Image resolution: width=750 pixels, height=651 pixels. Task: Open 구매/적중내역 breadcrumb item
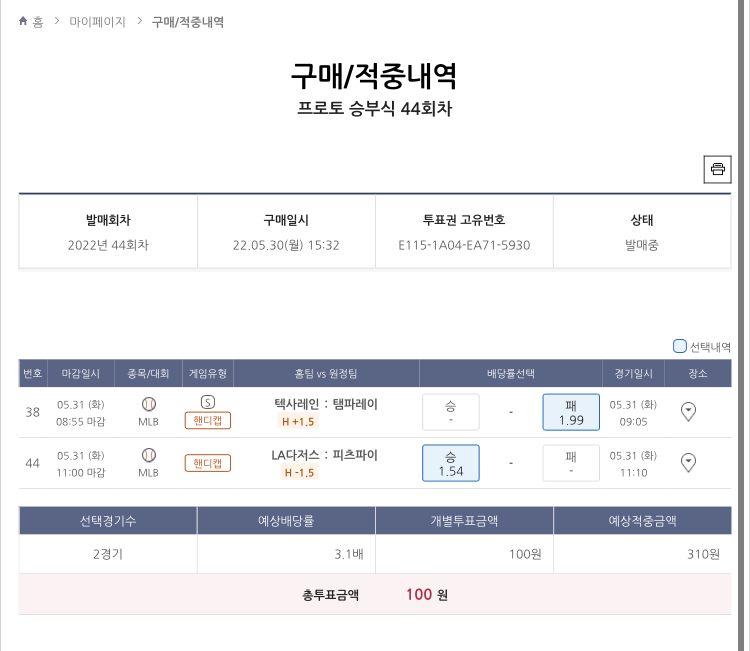pos(188,22)
